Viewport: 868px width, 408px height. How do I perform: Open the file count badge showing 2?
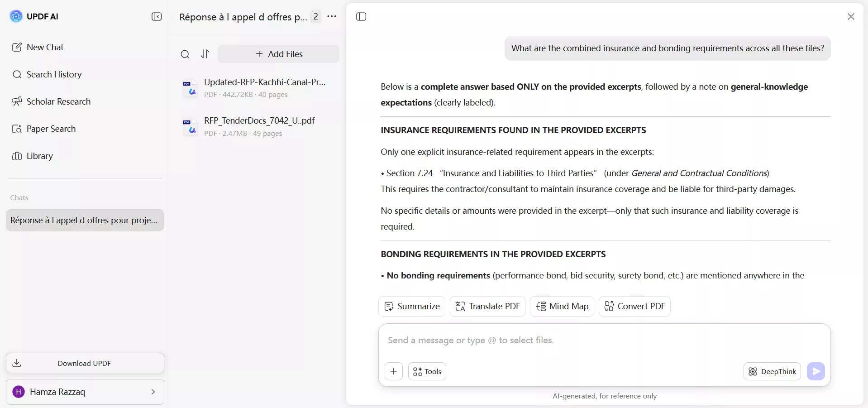pos(315,17)
